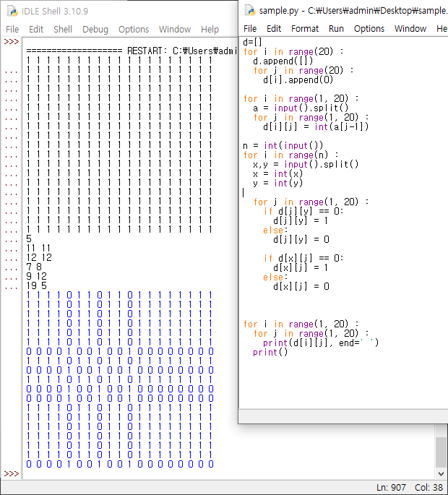Open the sample.py editor Edit menu

coord(274,29)
